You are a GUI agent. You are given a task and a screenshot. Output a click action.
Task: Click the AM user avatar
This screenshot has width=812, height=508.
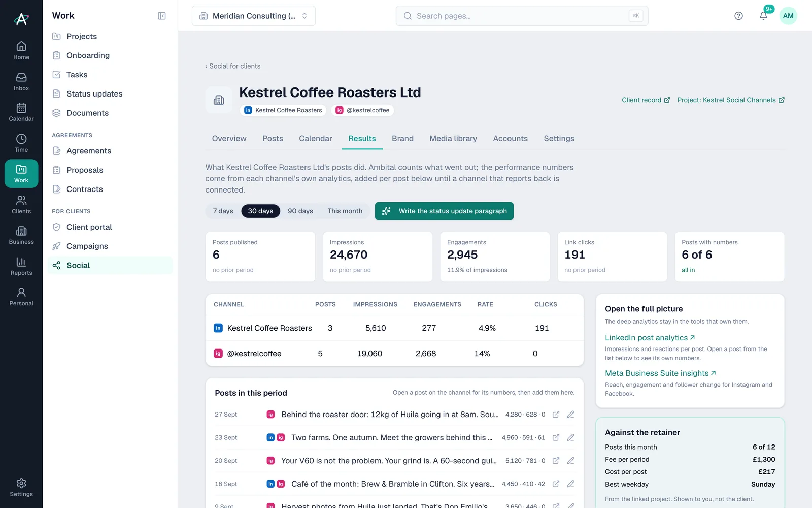click(x=788, y=16)
